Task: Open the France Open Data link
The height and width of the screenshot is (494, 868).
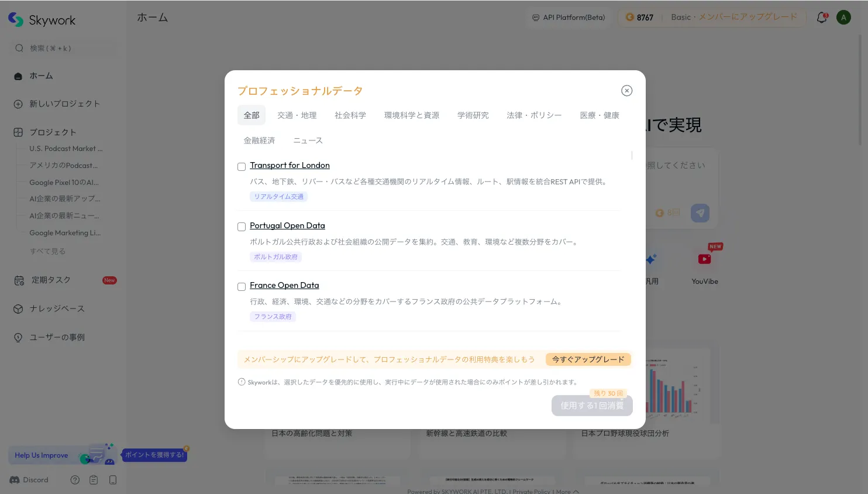Action: tap(284, 285)
